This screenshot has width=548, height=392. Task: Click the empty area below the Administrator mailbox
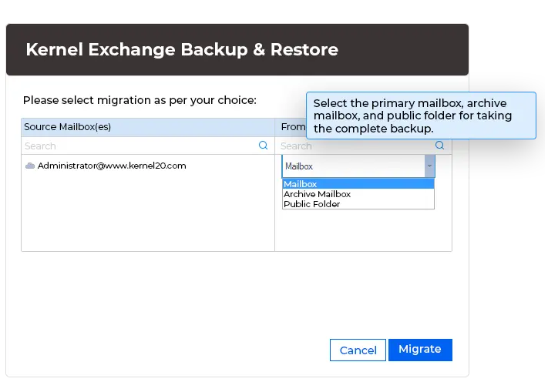pos(146,212)
